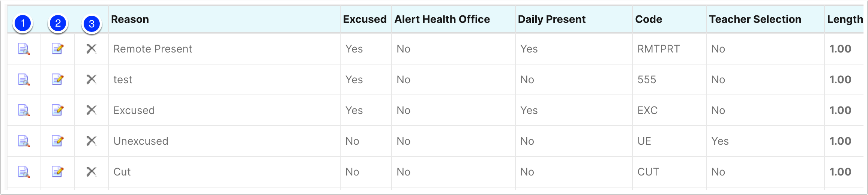Screen dimensions: 868x195
Task: View details of the Unexcused reason
Action: [x=24, y=141]
